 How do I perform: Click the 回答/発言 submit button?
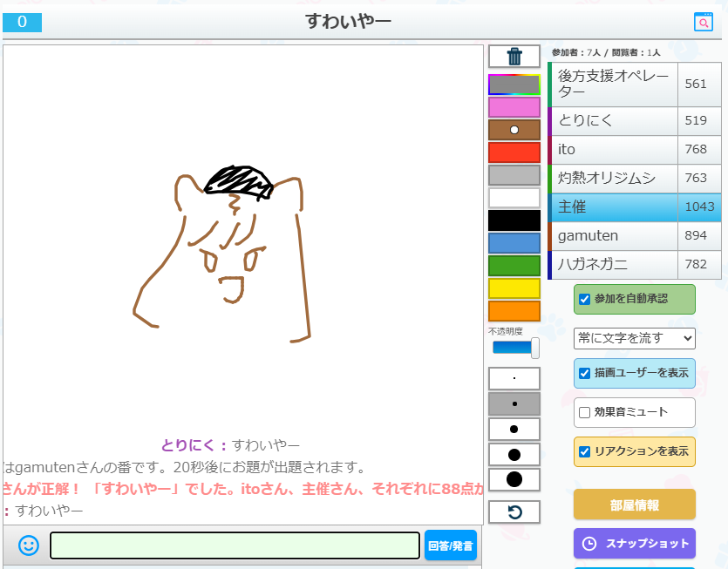pyautogui.click(x=451, y=546)
